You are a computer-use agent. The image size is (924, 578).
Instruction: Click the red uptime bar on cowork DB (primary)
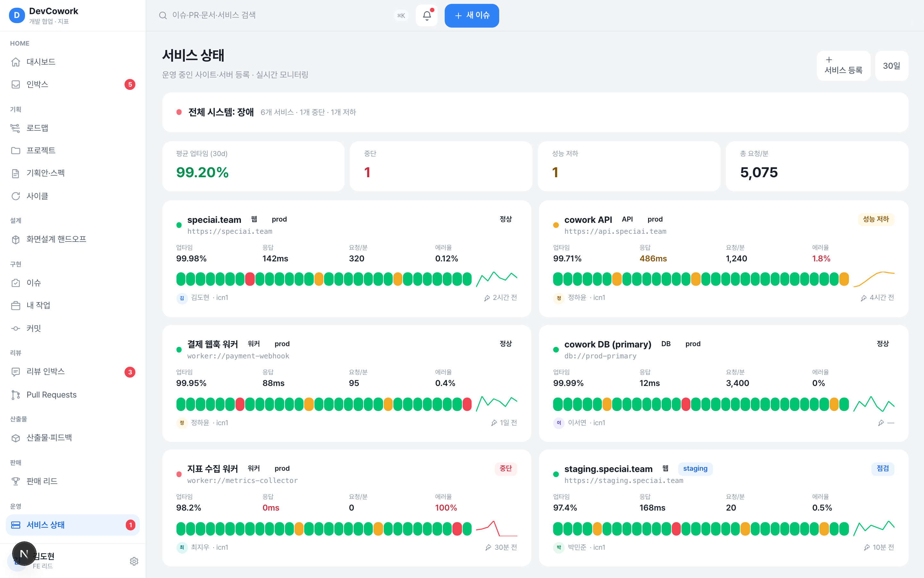(686, 404)
